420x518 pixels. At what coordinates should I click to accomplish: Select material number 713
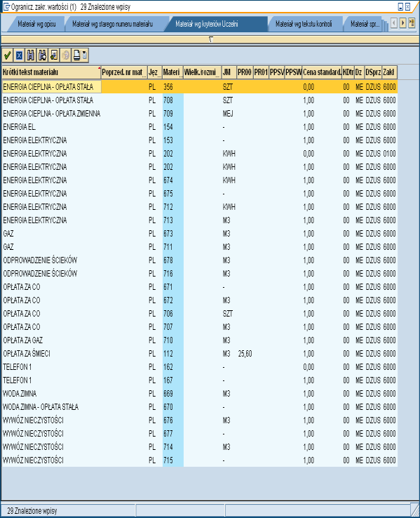pyautogui.click(x=168, y=220)
